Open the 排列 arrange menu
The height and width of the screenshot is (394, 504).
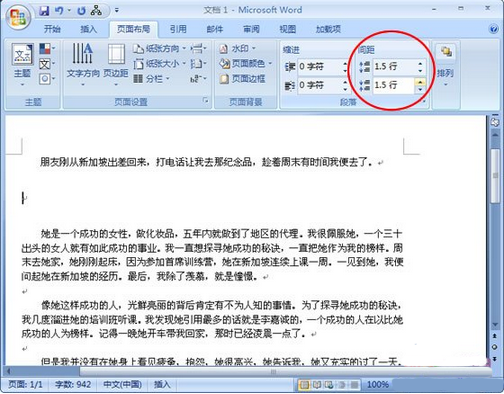(x=446, y=65)
